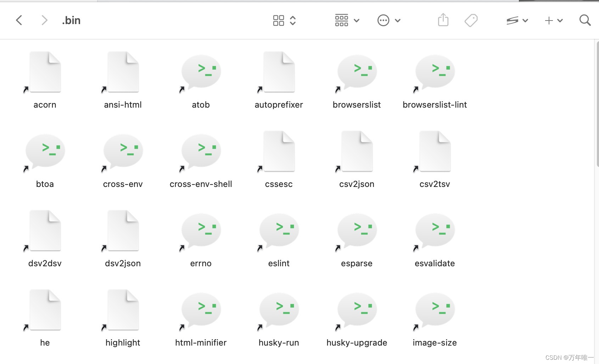Expand the Action menu chevron
The width and height of the screenshot is (599, 364).
(398, 21)
